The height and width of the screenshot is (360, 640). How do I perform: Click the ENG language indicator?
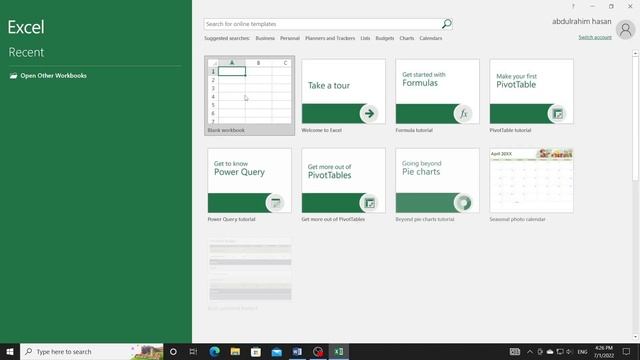[x=582, y=351]
